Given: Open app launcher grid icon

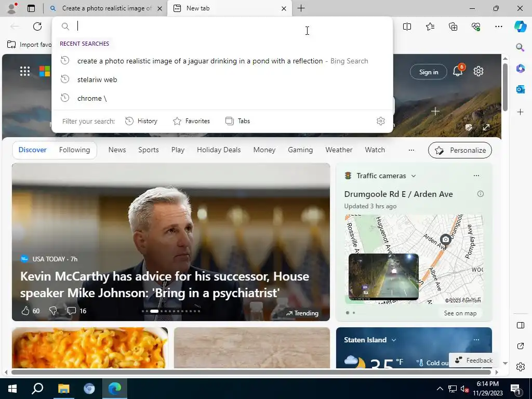Looking at the screenshot, I should pos(25,71).
